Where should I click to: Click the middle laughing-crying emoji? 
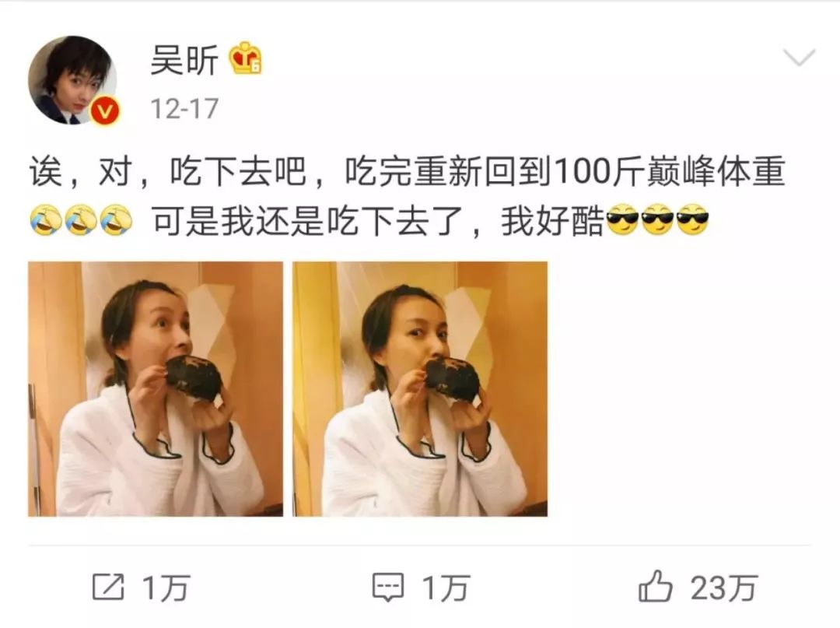[81, 220]
